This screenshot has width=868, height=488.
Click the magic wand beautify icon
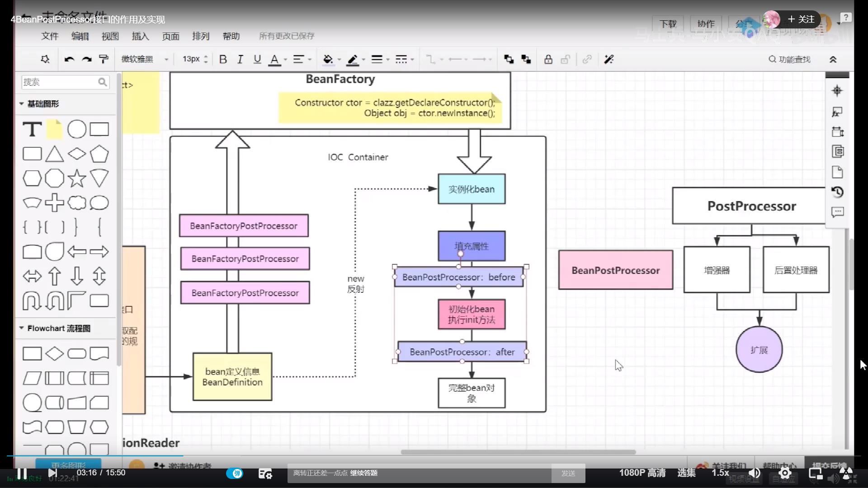609,59
